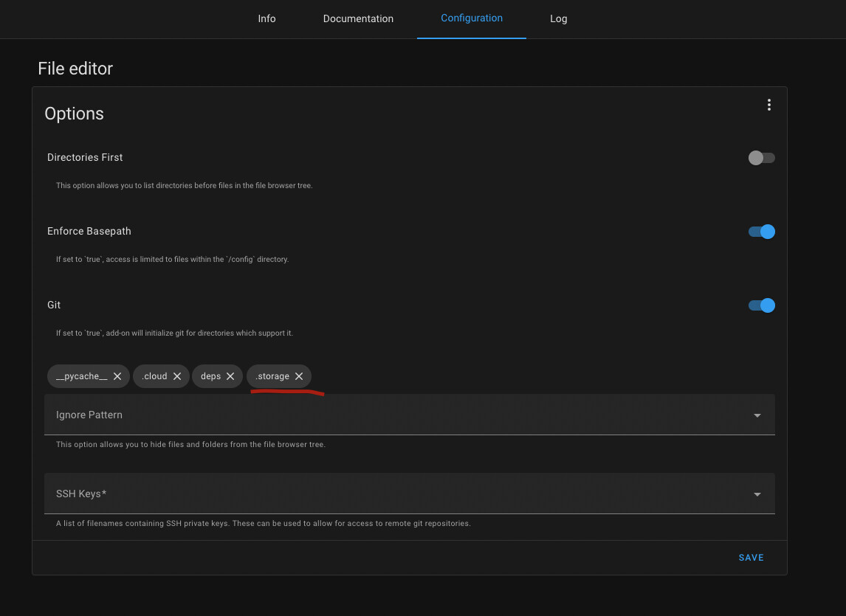Remove the __pycache__ ignore pattern chip
The width and height of the screenshot is (846, 616).
coord(117,376)
